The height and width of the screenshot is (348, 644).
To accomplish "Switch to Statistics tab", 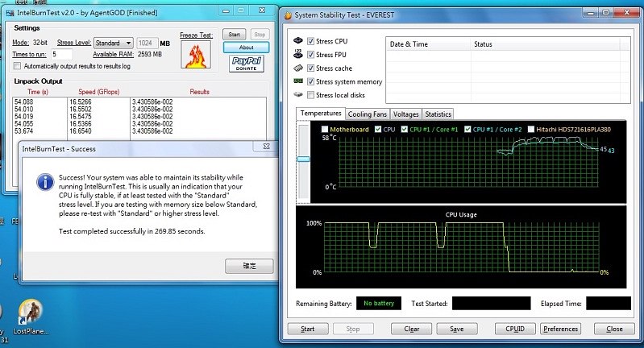I will click(438, 114).
